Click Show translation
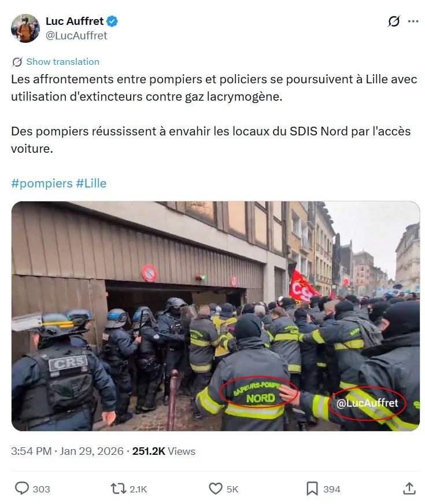425x504 pixels. tap(62, 62)
